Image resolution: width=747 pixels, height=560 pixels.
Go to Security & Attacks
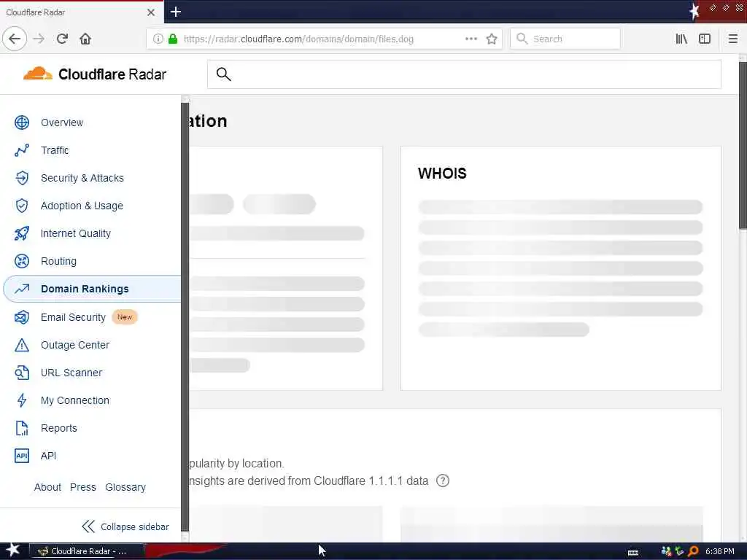(82, 178)
